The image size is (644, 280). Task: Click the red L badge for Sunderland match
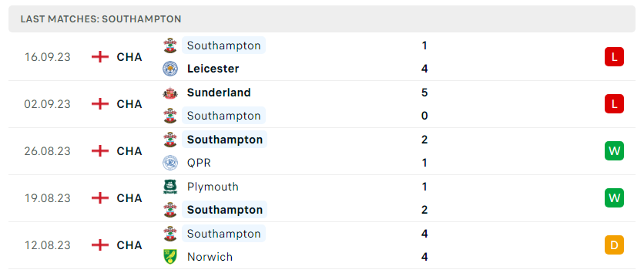tap(614, 104)
